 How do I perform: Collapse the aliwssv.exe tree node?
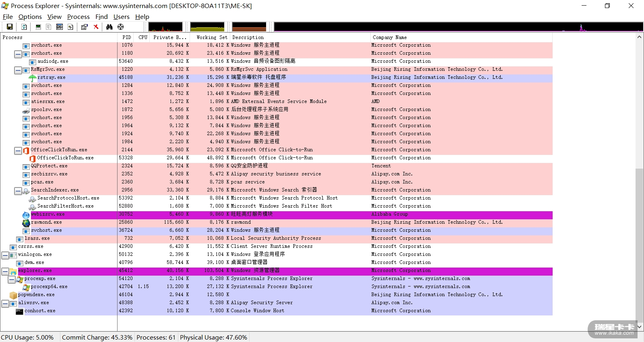coord(5,303)
